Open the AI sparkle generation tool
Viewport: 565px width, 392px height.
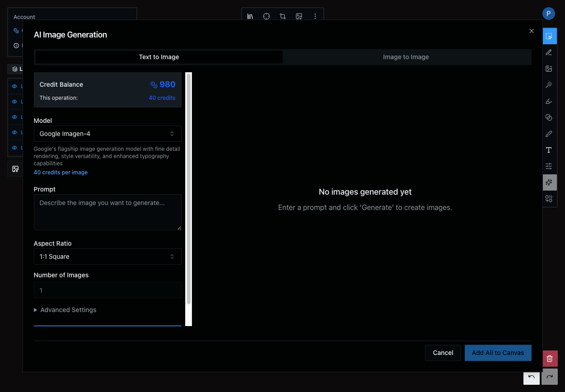click(549, 182)
